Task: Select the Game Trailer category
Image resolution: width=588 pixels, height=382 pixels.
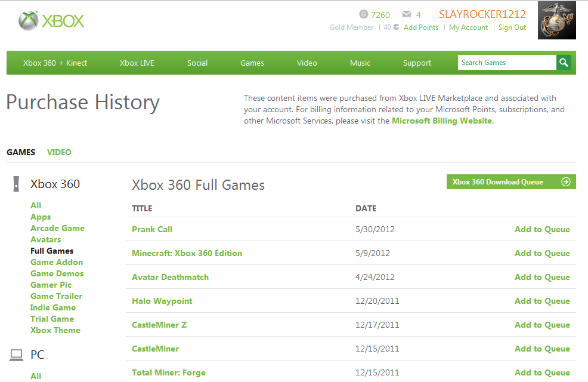Action: click(x=56, y=296)
